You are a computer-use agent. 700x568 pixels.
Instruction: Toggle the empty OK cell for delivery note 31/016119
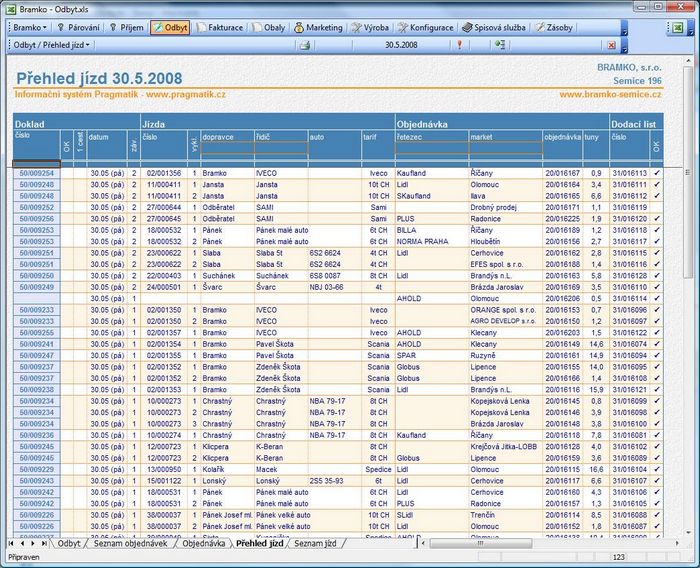657,207
